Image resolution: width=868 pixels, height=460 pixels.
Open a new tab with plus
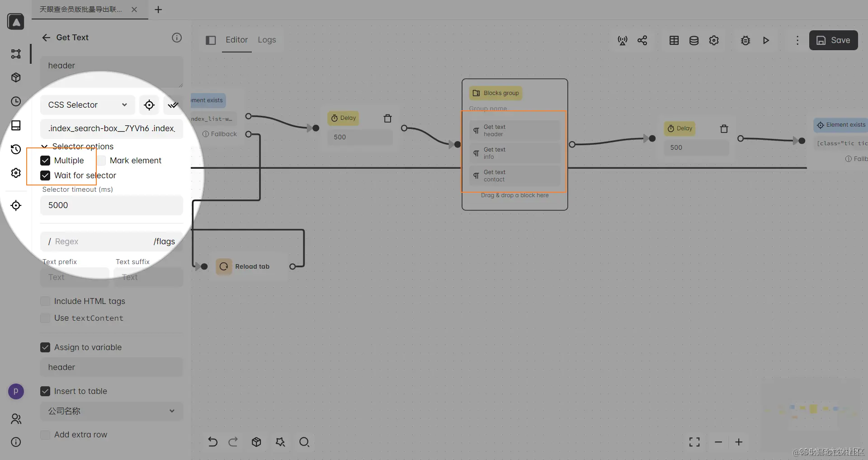pyautogui.click(x=158, y=9)
